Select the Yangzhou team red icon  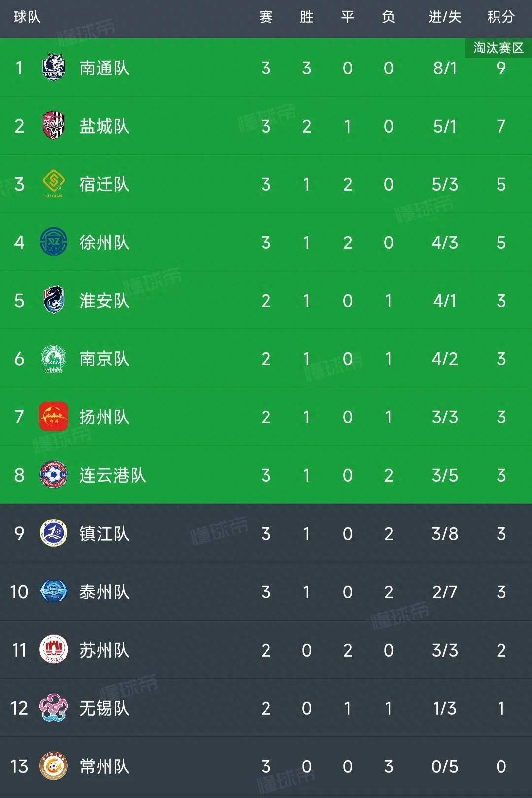point(54,416)
